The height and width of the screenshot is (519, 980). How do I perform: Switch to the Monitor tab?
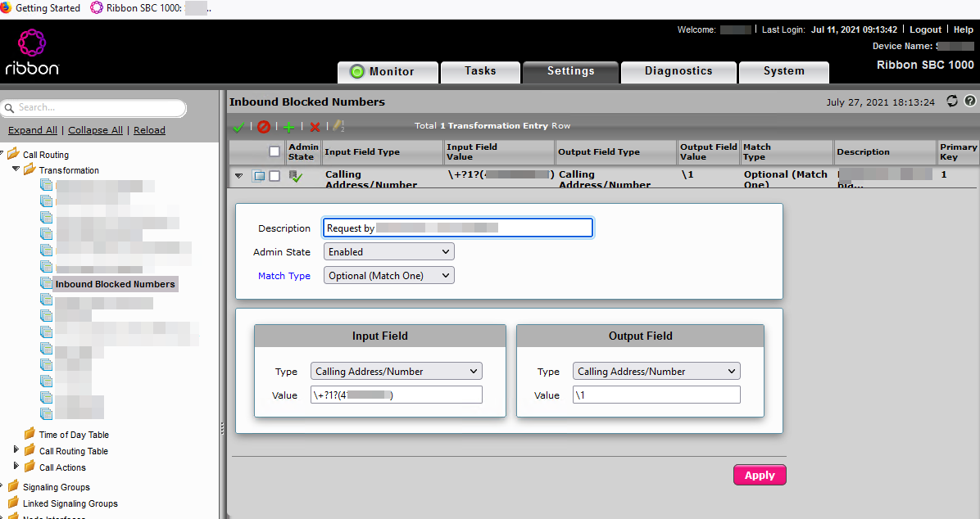pyautogui.click(x=383, y=72)
